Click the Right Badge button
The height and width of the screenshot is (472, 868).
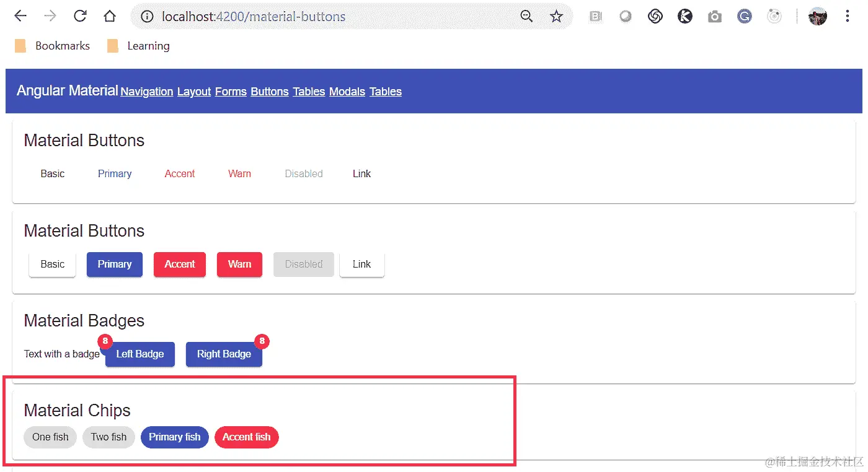224,354
